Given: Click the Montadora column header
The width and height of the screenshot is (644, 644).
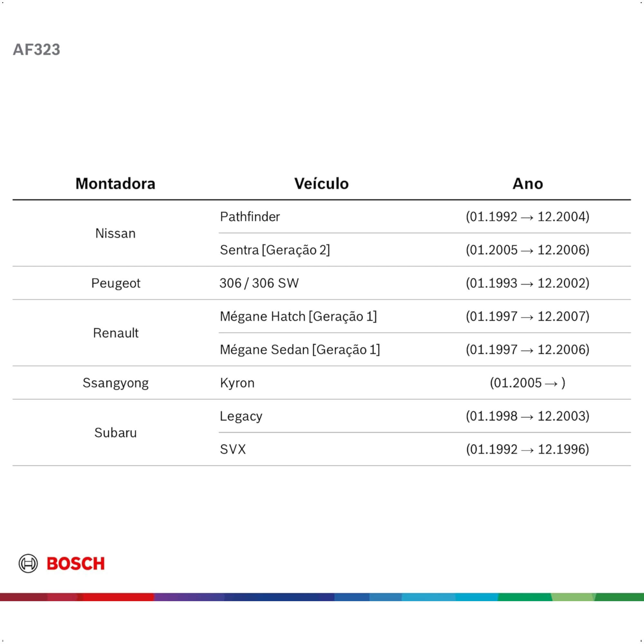Looking at the screenshot, I should coord(115,184).
